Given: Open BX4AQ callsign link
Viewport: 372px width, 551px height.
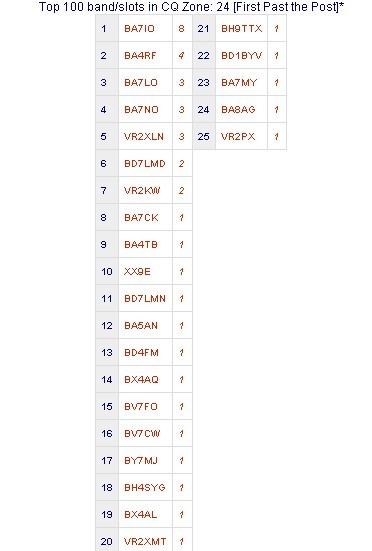Looking at the screenshot, I should point(141,380).
